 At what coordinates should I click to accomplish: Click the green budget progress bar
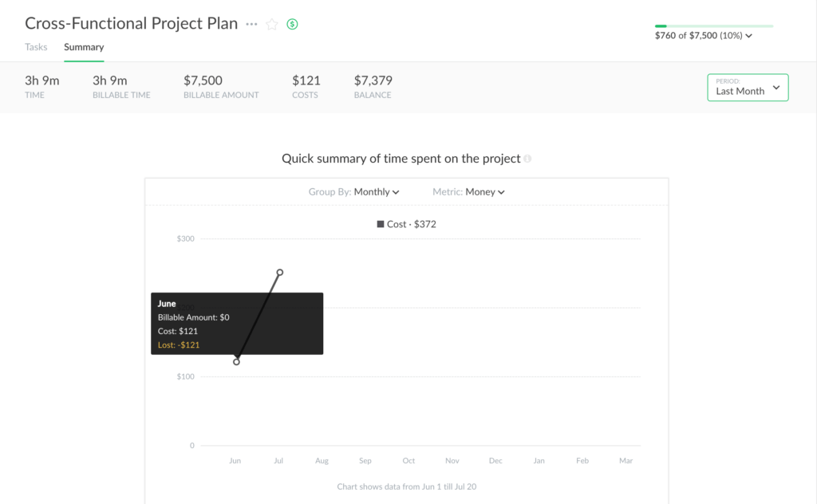coord(713,26)
